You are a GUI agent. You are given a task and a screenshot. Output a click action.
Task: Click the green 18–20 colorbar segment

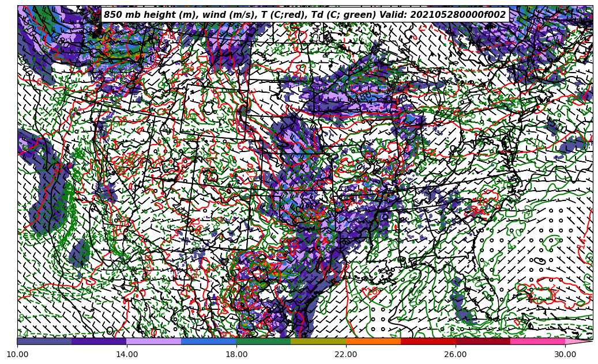pos(264,341)
